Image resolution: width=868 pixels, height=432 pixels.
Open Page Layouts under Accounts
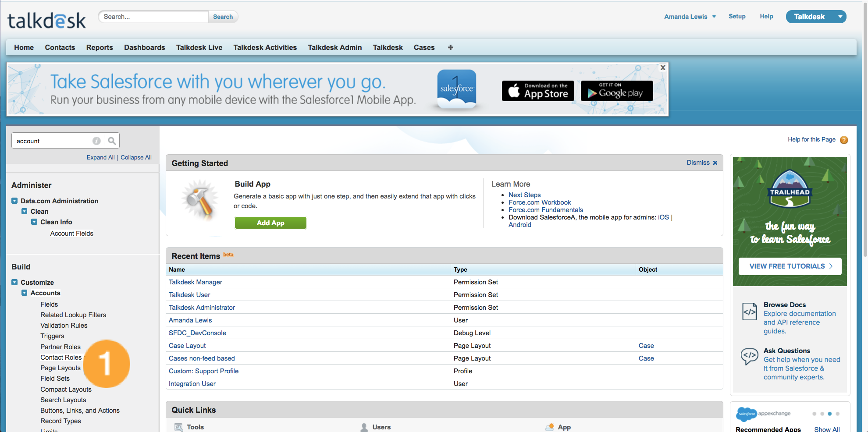point(60,368)
